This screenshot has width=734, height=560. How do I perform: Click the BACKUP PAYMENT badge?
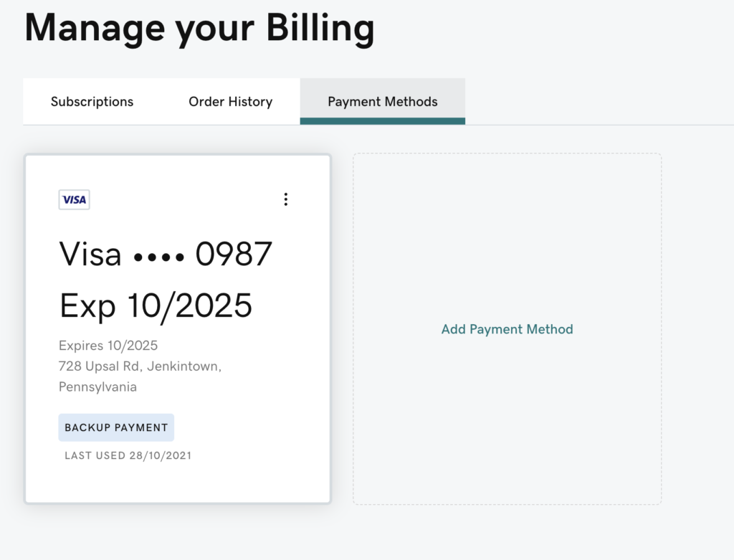(x=116, y=427)
